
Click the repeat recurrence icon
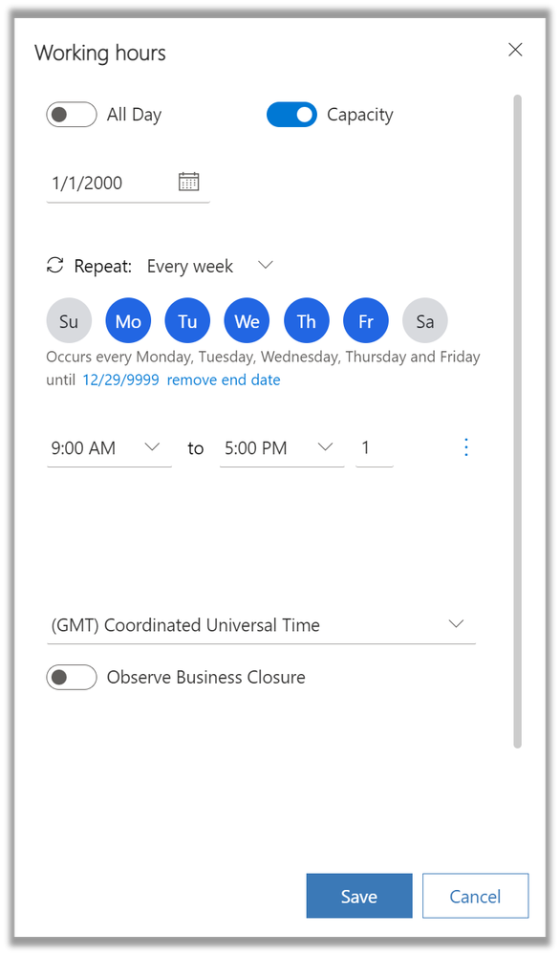55,266
